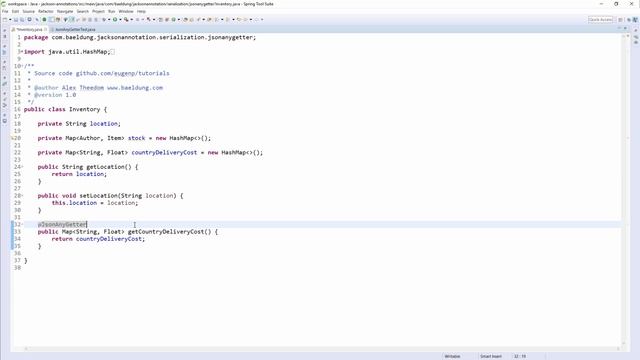Screen dimensions: 640x360
Task: Click the stock field name on line 20
Action: click(136, 138)
